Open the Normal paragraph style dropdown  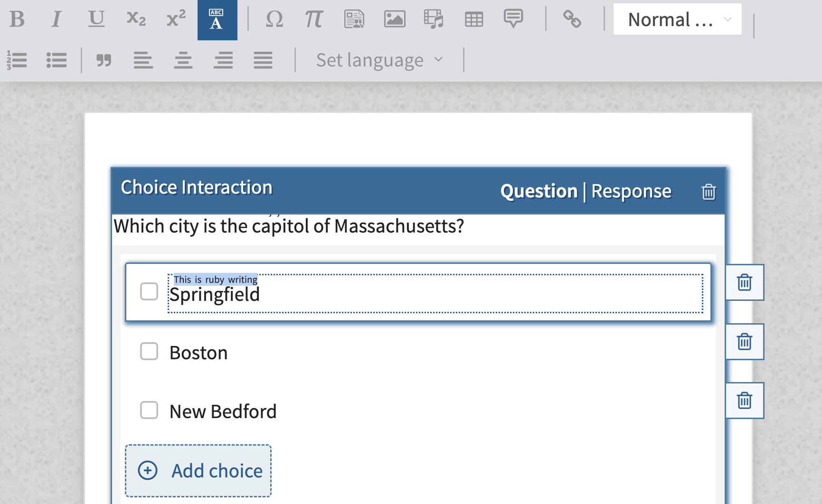click(x=677, y=19)
